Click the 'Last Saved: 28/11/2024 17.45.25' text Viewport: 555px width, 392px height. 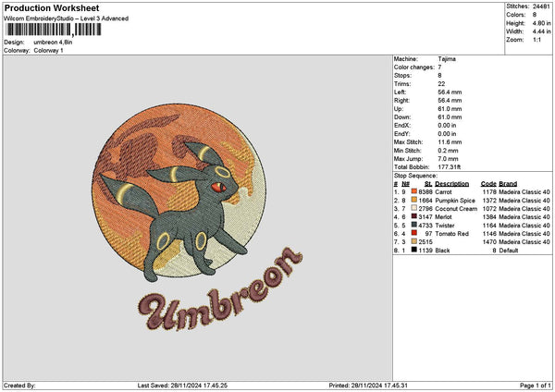tap(182, 386)
